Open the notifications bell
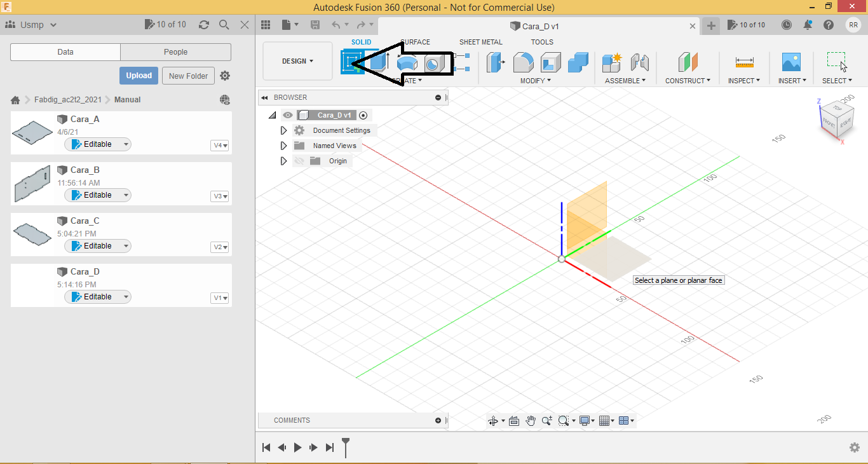Viewport: 868px width, 464px height. pos(808,25)
